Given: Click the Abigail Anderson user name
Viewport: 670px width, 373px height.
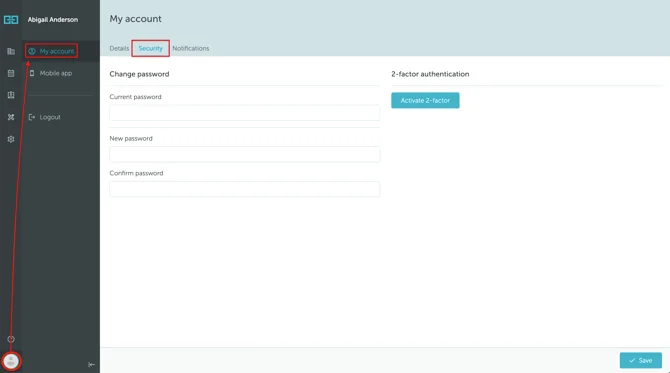Looking at the screenshot, I should tap(53, 20).
